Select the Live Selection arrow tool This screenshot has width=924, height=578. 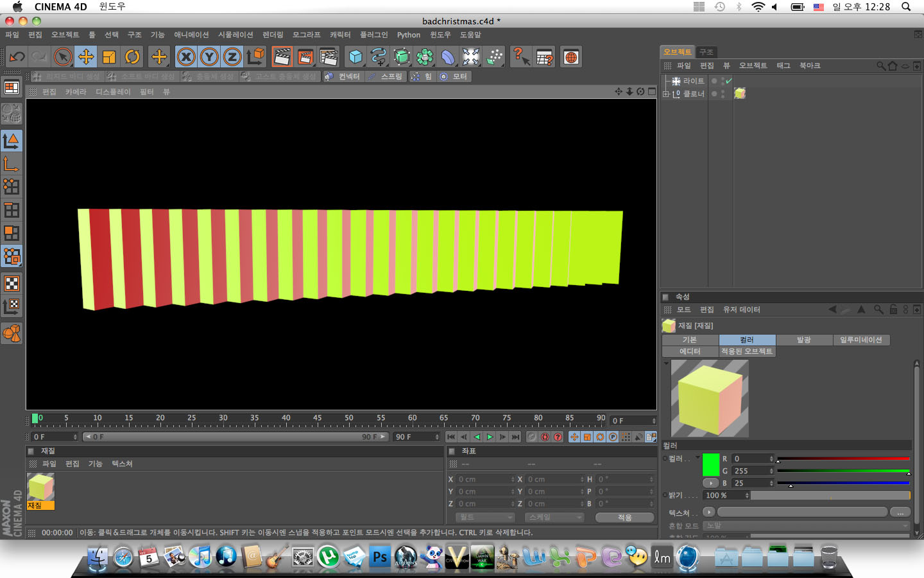(63, 57)
